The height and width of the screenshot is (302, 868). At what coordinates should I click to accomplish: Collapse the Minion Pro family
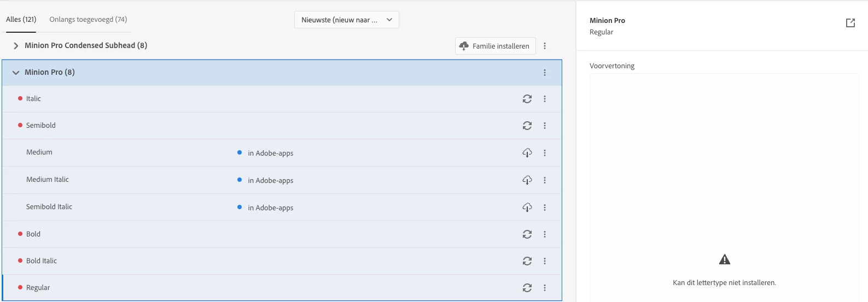pyautogui.click(x=16, y=73)
